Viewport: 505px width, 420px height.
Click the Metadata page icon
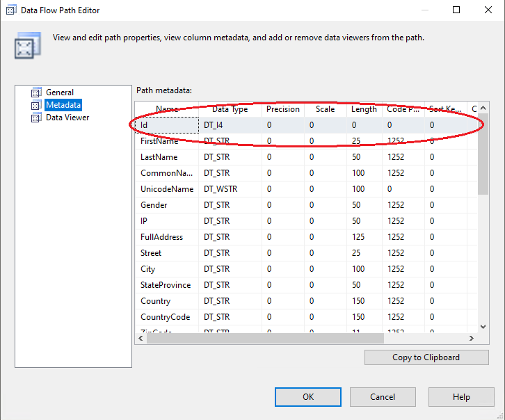click(x=36, y=105)
